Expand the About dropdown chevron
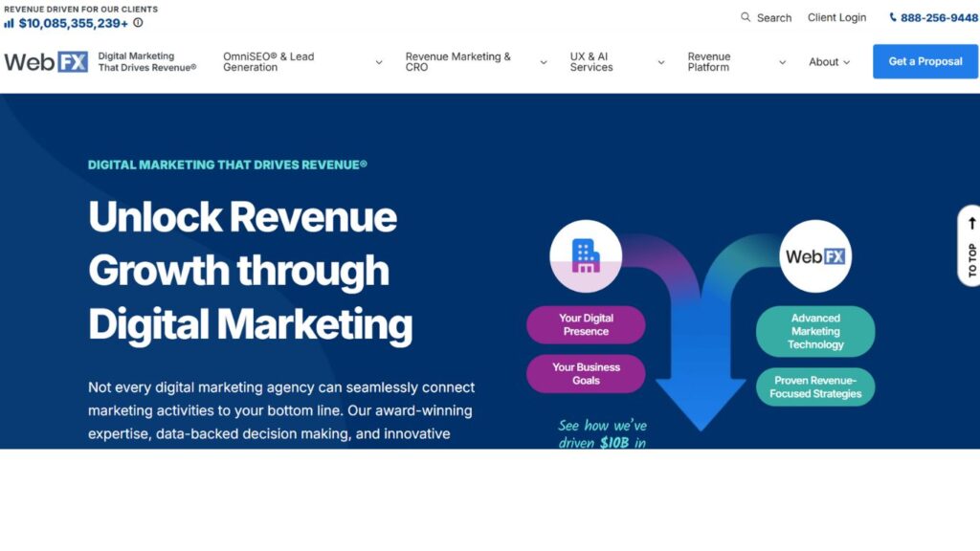980x551 pixels. (847, 61)
